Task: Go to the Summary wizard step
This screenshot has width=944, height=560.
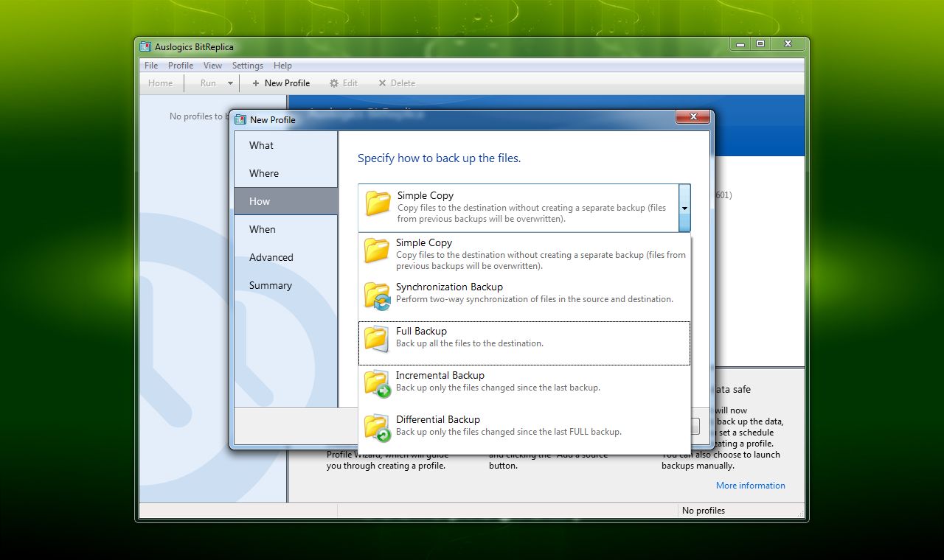Action: tap(286, 285)
